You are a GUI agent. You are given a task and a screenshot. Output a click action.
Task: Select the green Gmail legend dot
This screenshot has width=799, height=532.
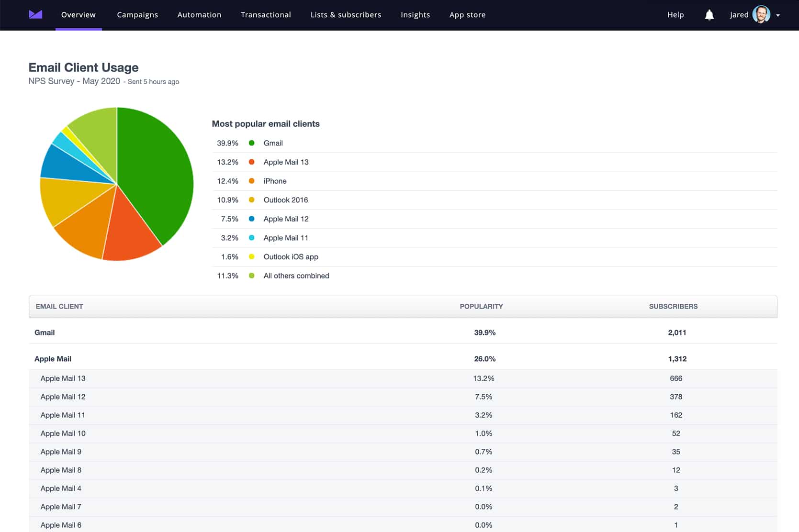[x=251, y=143]
